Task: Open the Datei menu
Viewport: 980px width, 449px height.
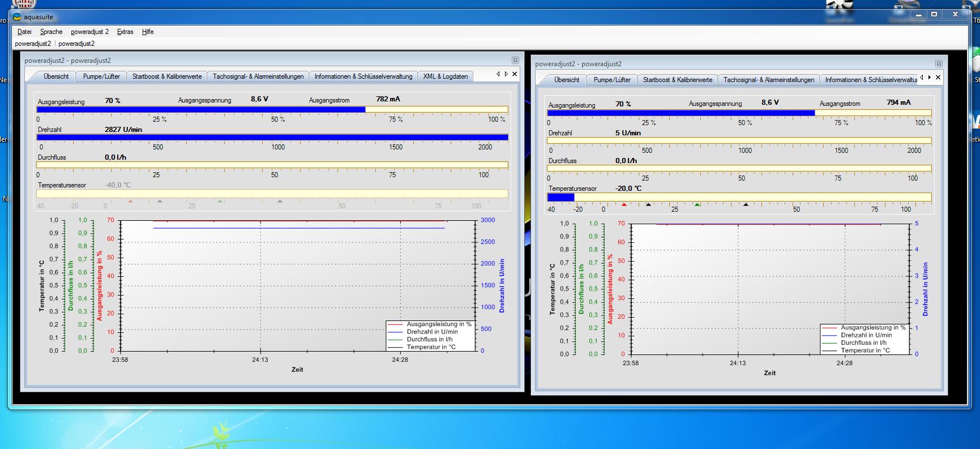Action: pos(24,32)
